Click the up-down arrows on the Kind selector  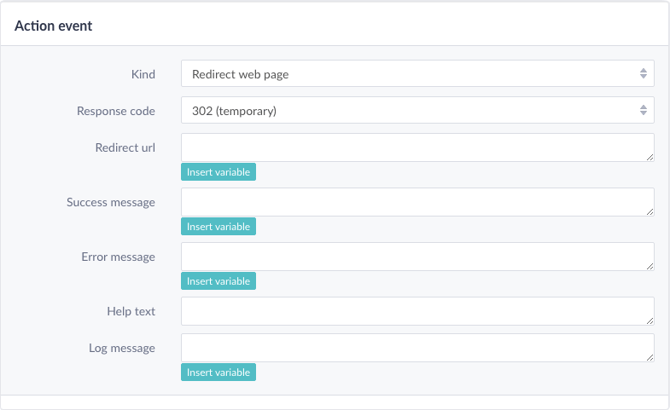(x=643, y=73)
